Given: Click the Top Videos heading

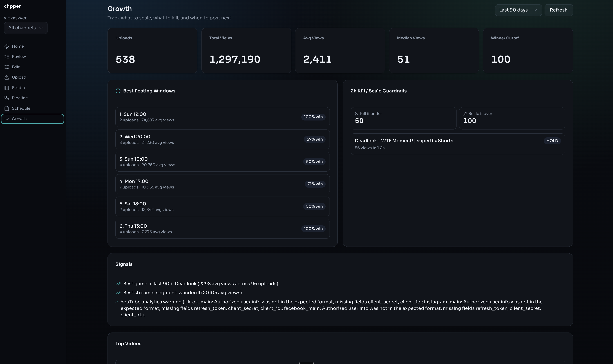Looking at the screenshot, I should point(128,344).
